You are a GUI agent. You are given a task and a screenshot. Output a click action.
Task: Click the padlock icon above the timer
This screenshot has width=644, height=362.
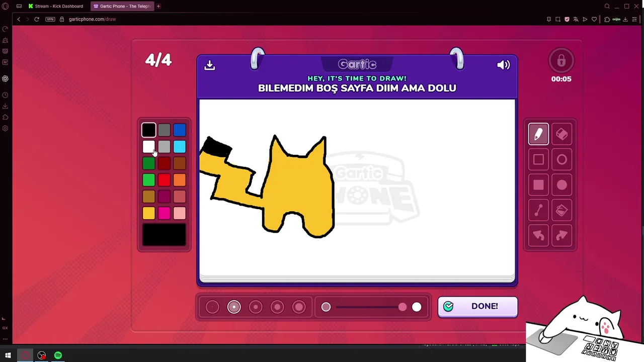point(561,61)
